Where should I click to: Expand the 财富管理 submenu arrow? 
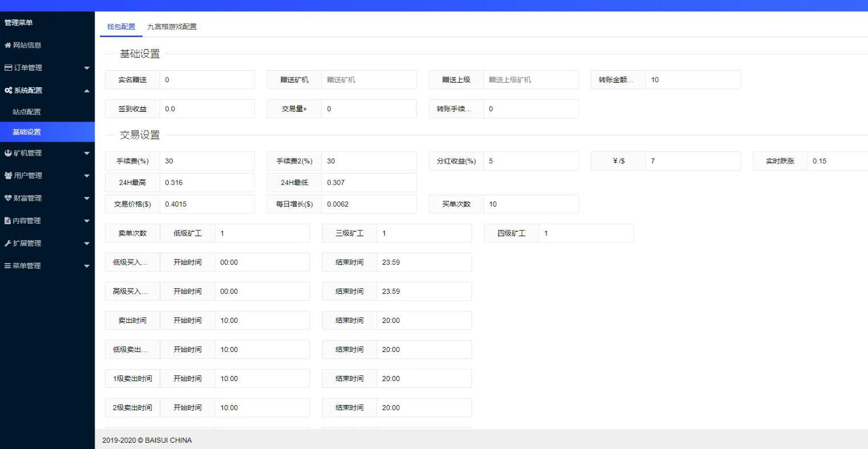coord(87,199)
